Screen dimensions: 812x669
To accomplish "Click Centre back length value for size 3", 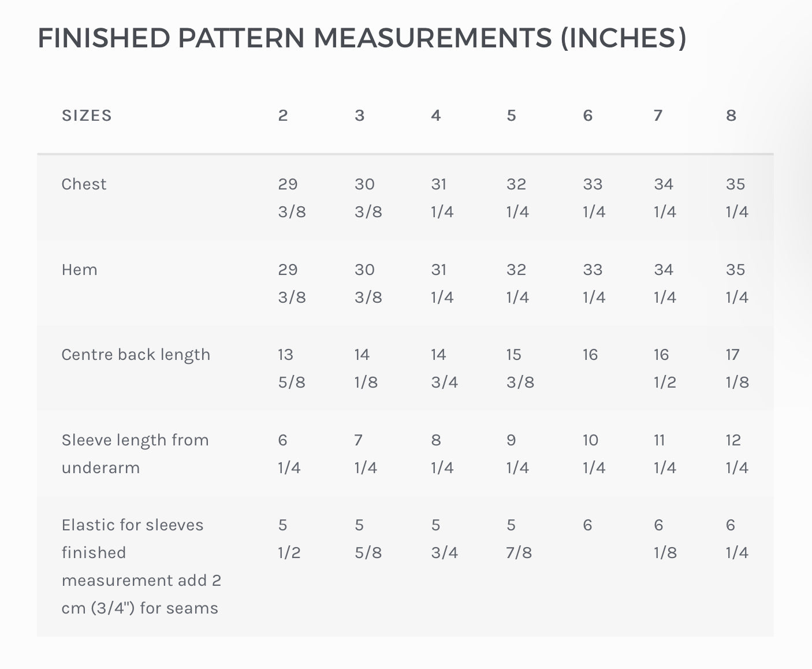I will 366,368.
